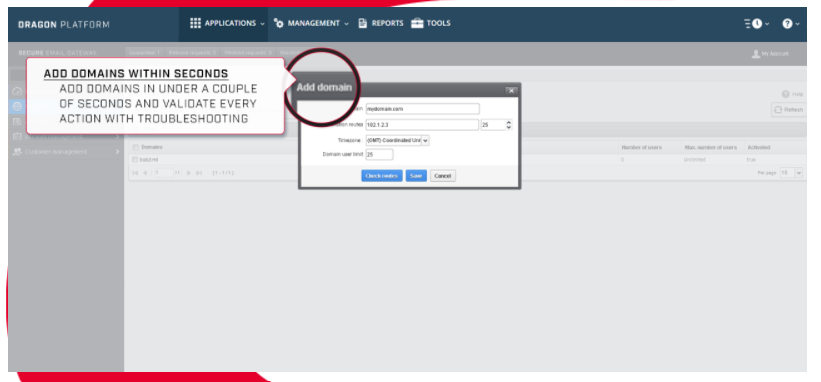Increase the port value 25 stepper
Screen dimensions: 821x382
[508, 122]
